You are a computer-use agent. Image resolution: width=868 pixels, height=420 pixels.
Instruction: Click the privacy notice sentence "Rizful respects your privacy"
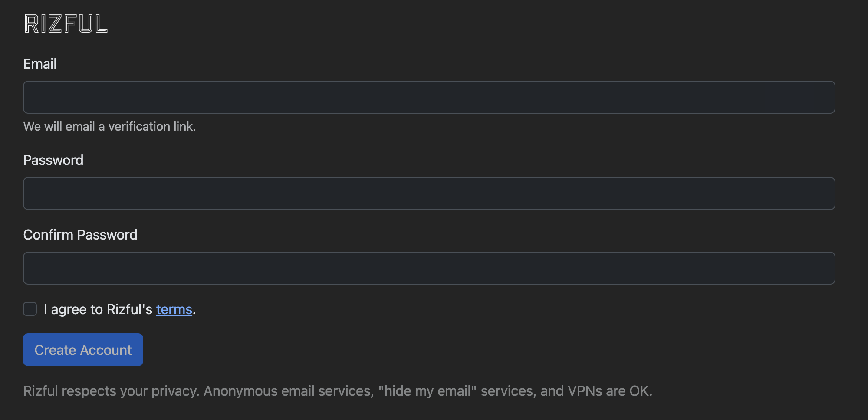click(111, 391)
